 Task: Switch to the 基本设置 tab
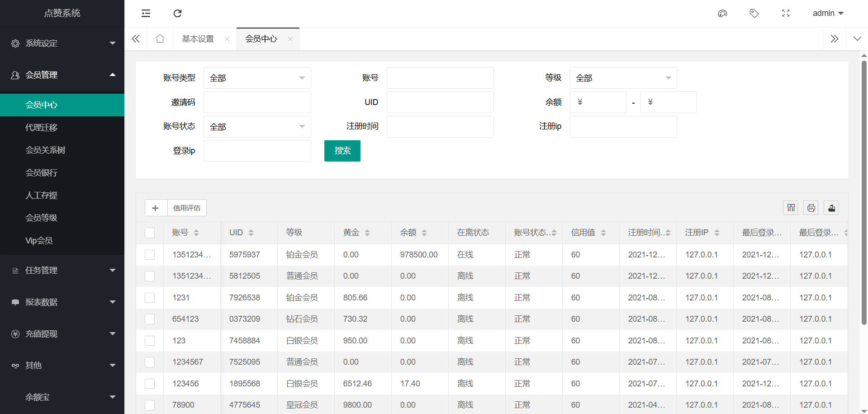click(x=198, y=39)
